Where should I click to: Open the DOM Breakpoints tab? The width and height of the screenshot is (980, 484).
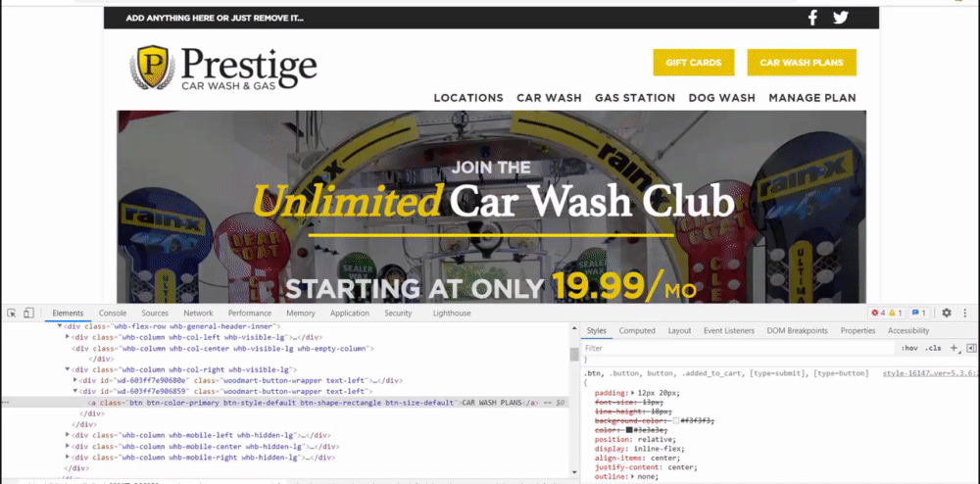(x=797, y=331)
